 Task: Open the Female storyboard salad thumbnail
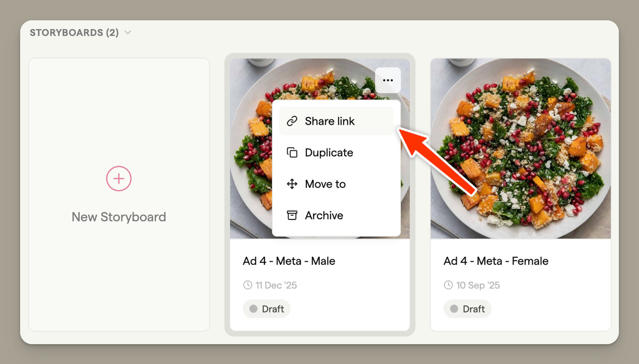tap(520, 149)
